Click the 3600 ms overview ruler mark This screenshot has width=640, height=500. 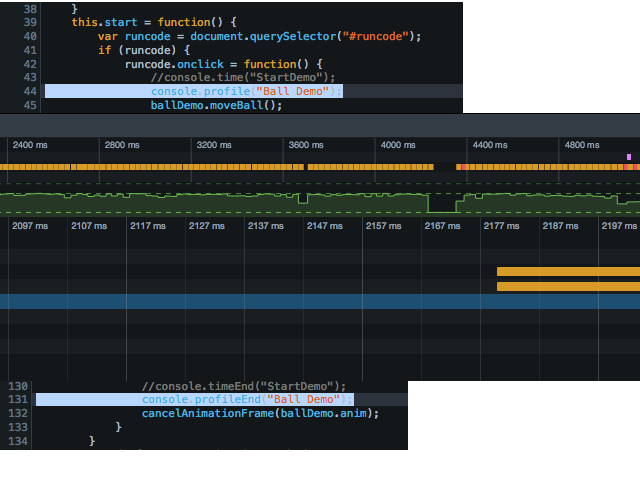pos(305,145)
